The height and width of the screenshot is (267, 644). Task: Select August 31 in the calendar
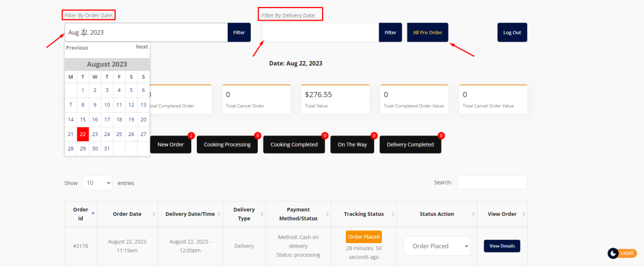click(107, 149)
